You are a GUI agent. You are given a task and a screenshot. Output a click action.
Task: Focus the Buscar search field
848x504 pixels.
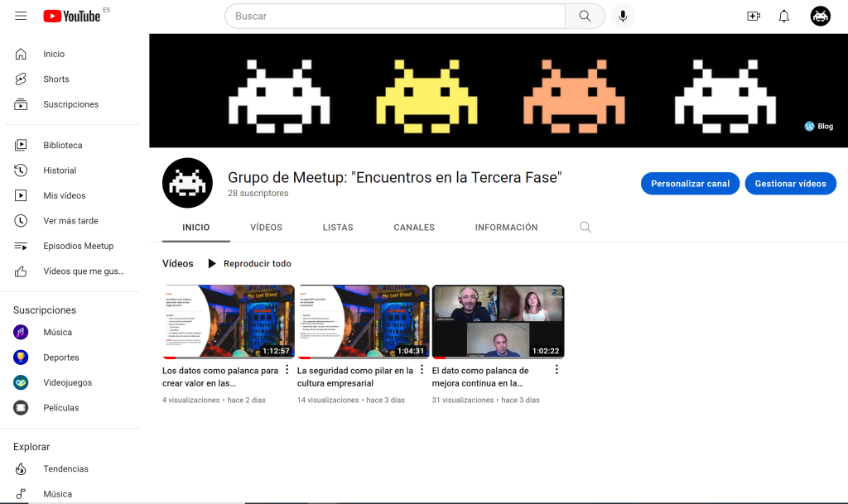pyautogui.click(x=397, y=16)
